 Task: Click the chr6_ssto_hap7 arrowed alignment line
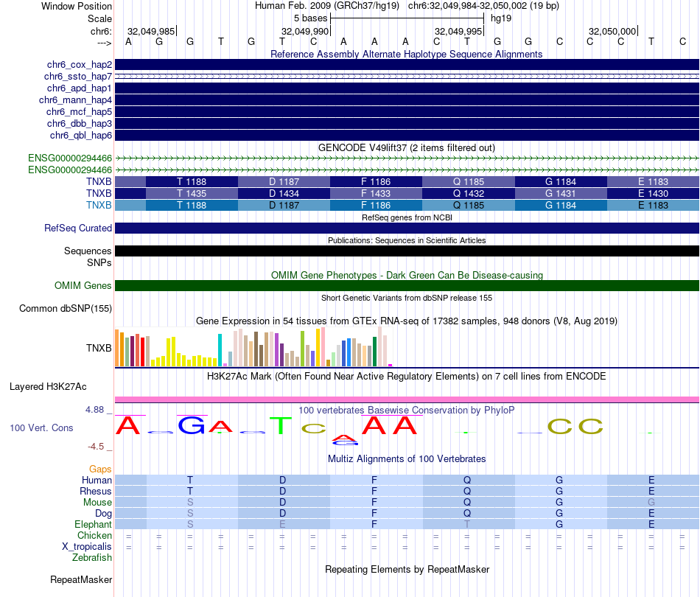coord(407,77)
